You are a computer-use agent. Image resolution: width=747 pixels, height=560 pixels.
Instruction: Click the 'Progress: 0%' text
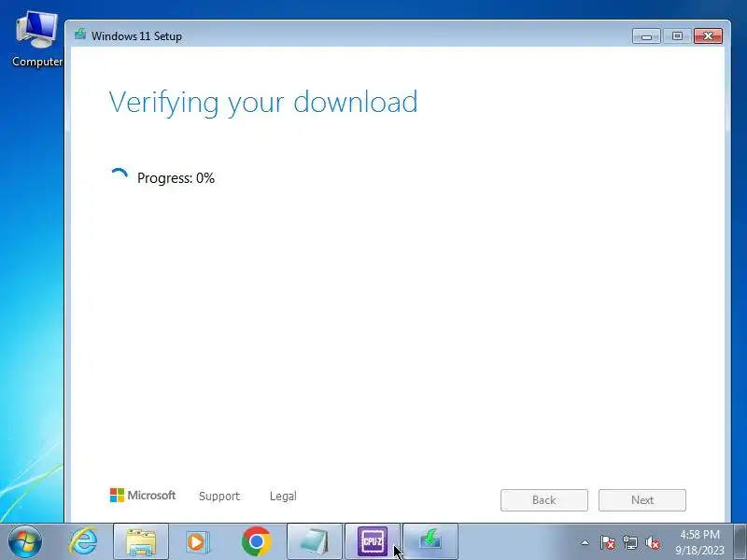click(176, 178)
